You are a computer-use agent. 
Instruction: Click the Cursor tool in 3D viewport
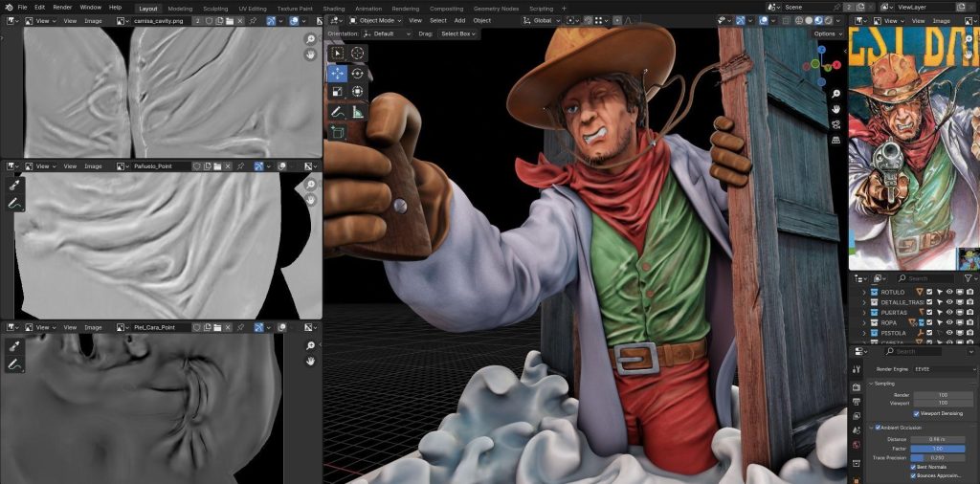pos(358,53)
